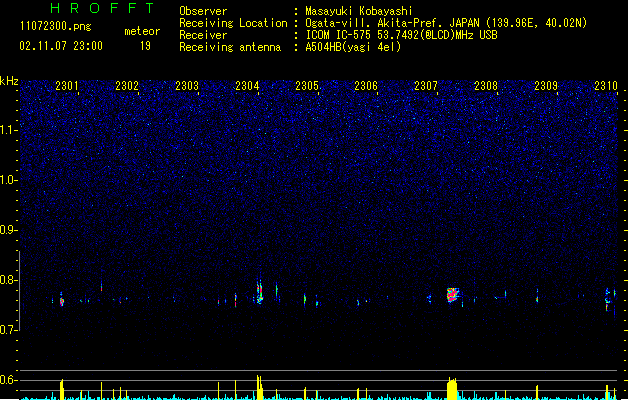Click the 0.7 frequency axis label
Viewport: 629px width, 400px height.
[8, 330]
